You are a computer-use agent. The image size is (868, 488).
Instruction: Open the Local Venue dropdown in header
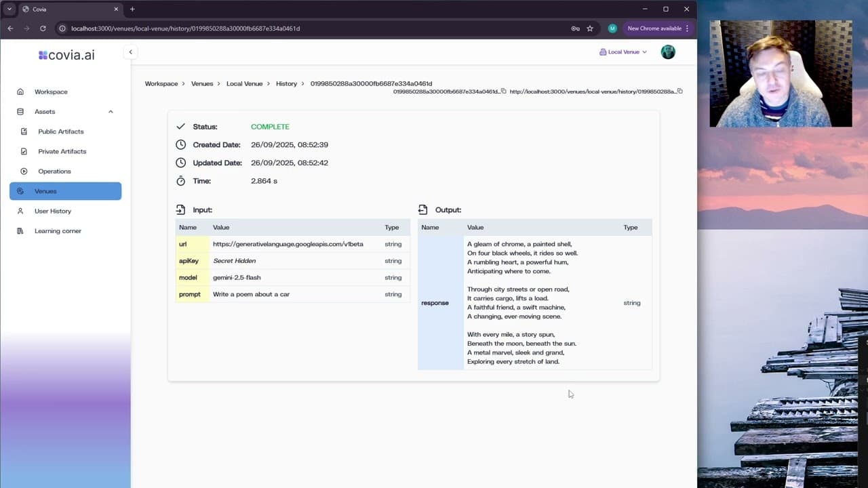coord(623,52)
